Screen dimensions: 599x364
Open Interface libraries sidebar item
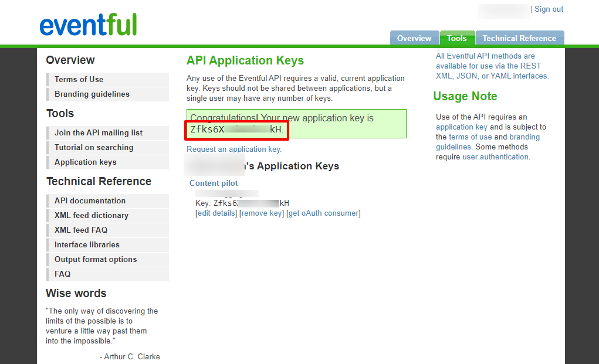tap(108, 245)
